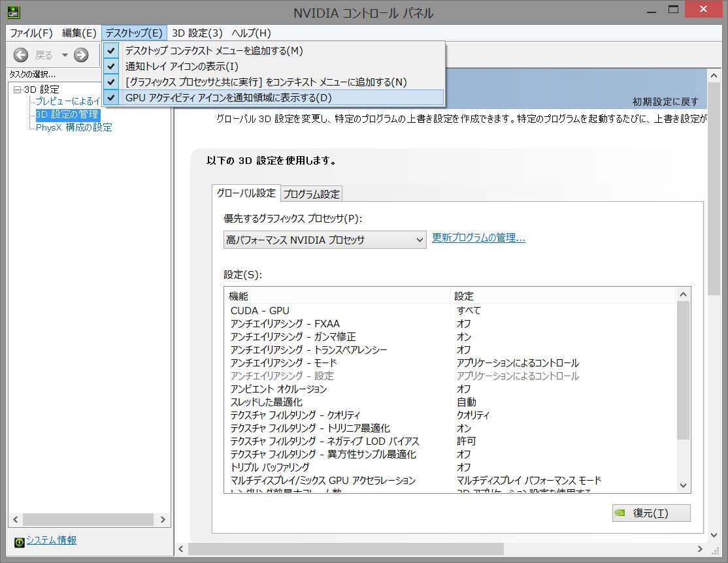
Task: Collapse the 3D 設定 tree node
Action: coord(17,89)
